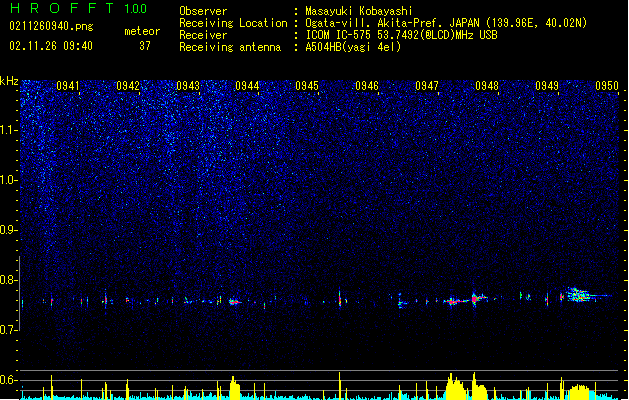
Task: Click the date stamp 02.11.26 09:40
Action: pyautogui.click(x=51, y=46)
